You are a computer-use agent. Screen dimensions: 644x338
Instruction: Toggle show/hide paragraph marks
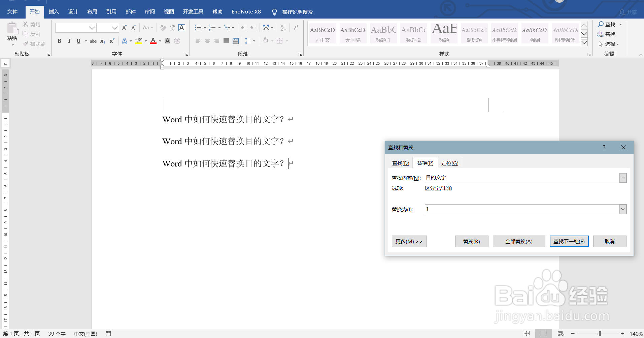coord(295,28)
